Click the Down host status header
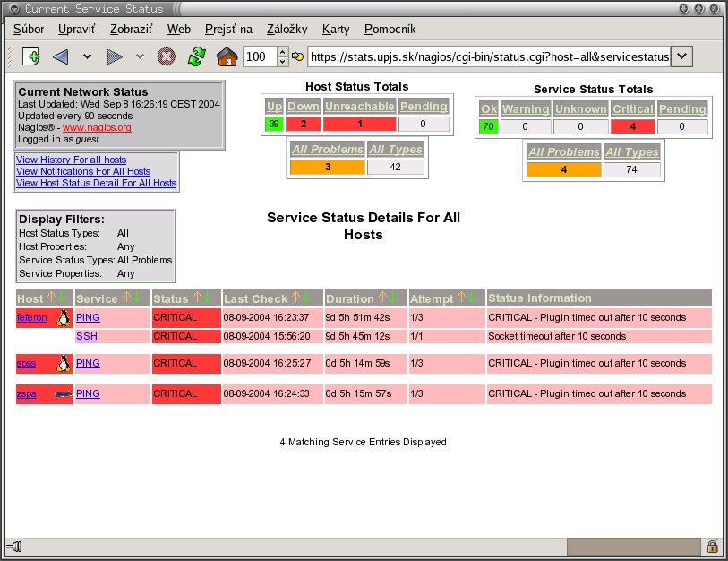Screen dimensions: 728x561 click(304, 107)
